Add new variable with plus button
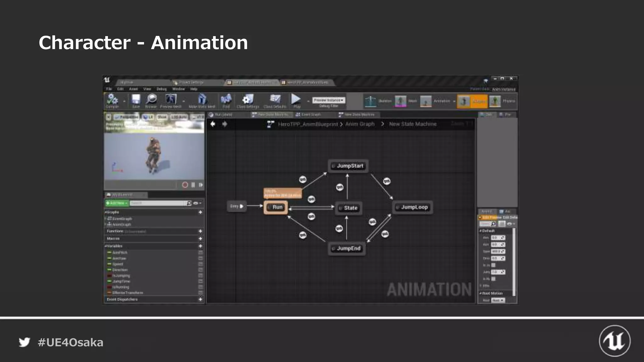The height and width of the screenshot is (362, 644). point(200,246)
